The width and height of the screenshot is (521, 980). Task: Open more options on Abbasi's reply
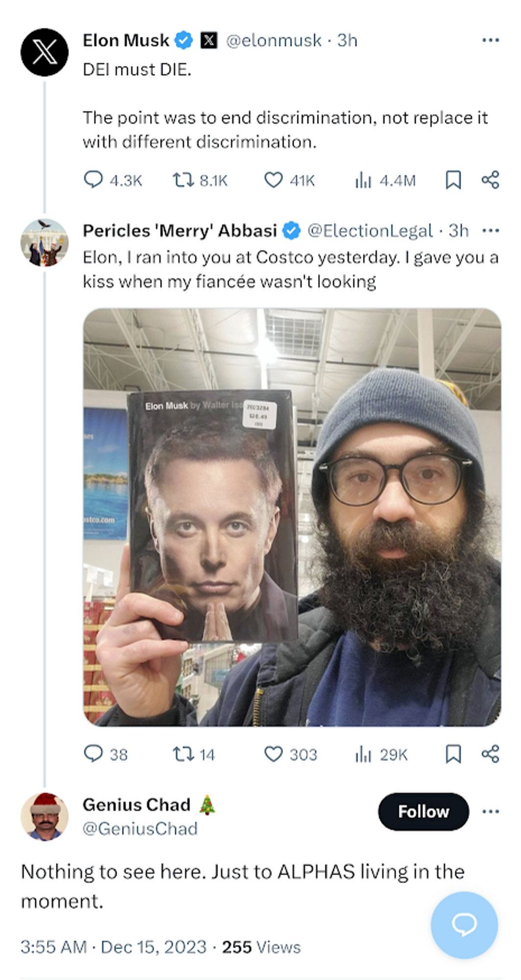490,230
